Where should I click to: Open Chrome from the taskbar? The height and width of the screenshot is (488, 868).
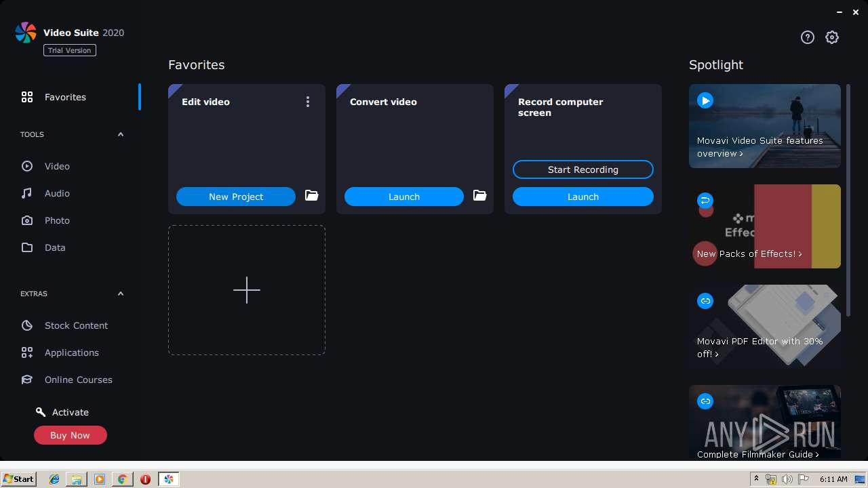[122, 479]
